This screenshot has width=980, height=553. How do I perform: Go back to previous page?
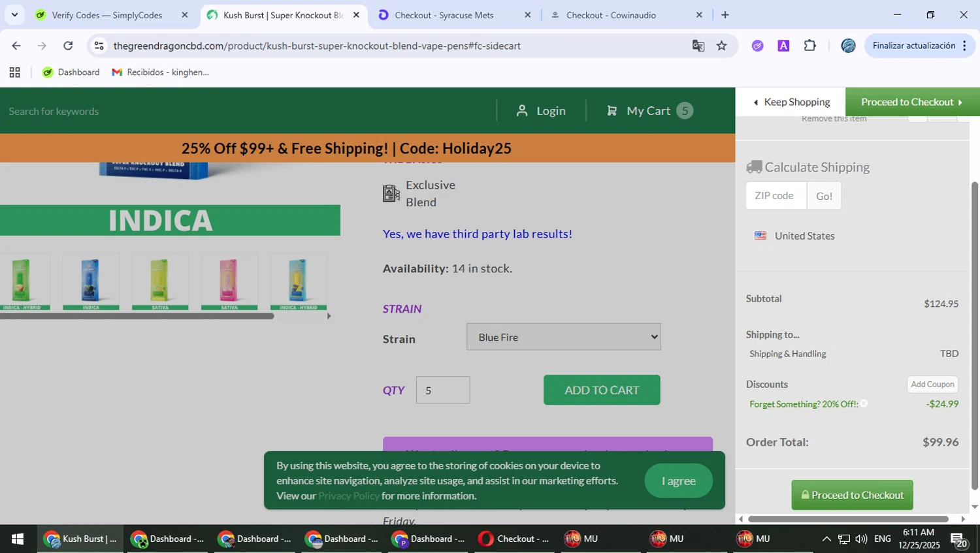pyautogui.click(x=16, y=46)
